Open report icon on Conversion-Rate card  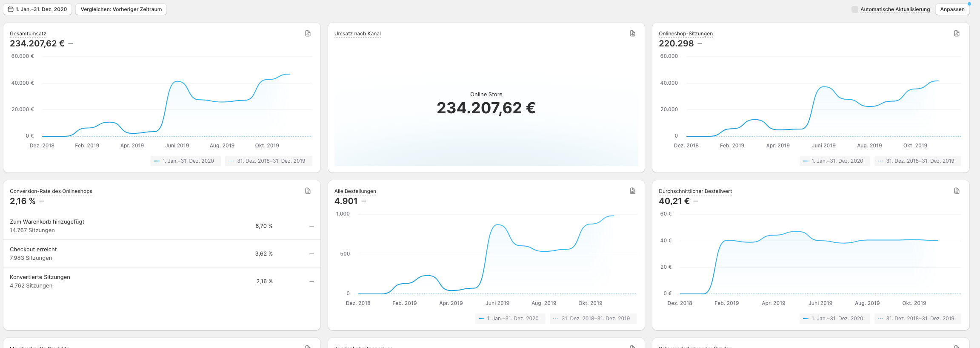[x=308, y=191]
